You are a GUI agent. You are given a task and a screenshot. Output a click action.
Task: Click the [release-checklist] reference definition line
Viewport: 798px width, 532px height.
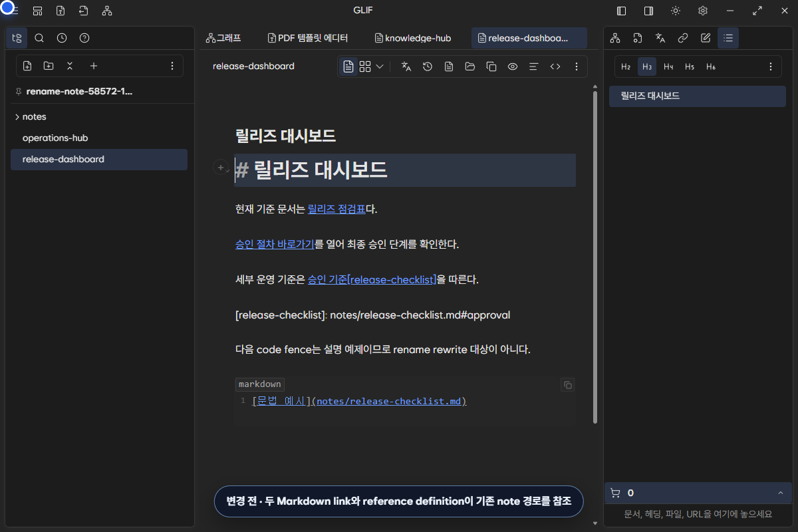[x=372, y=315]
